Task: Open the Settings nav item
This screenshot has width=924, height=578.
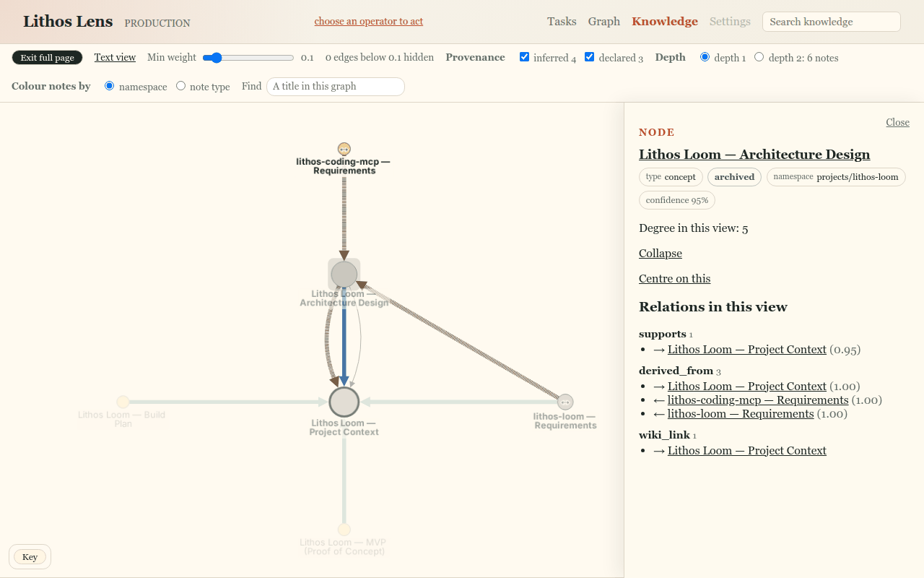Action: point(730,22)
